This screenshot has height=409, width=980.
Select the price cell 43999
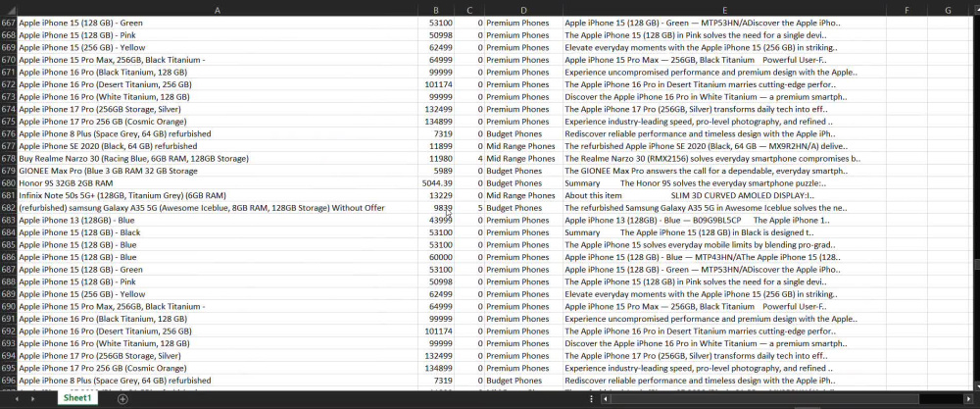point(436,220)
